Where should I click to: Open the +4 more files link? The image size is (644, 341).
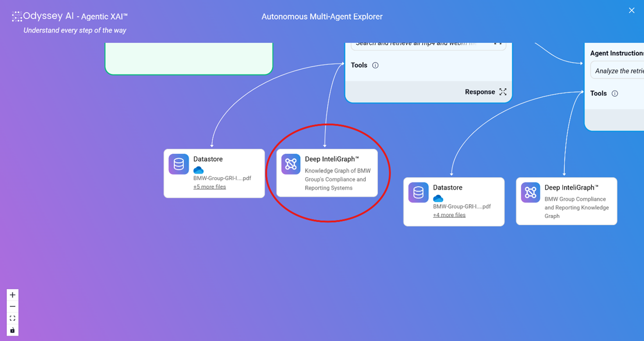449,215
